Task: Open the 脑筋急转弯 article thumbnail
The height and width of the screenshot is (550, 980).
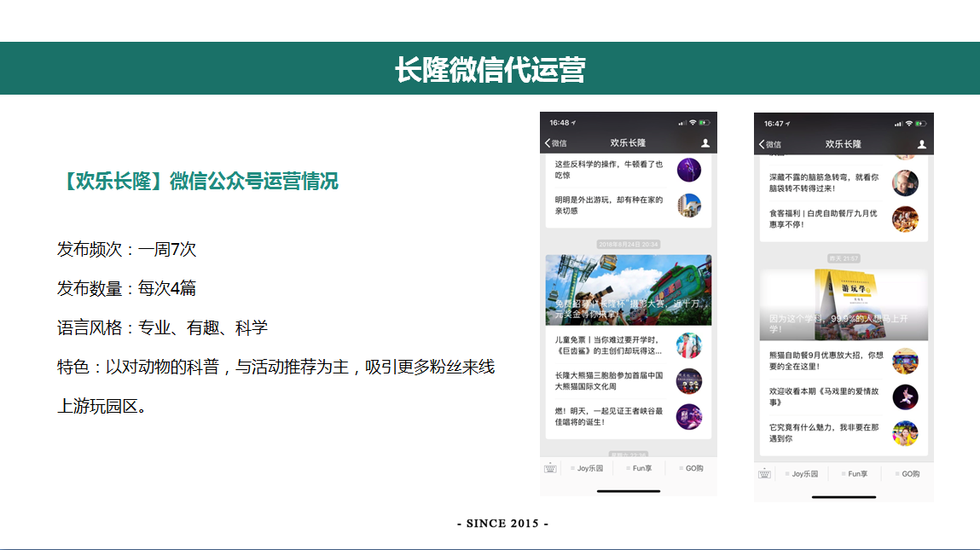Action: (x=905, y=183)
